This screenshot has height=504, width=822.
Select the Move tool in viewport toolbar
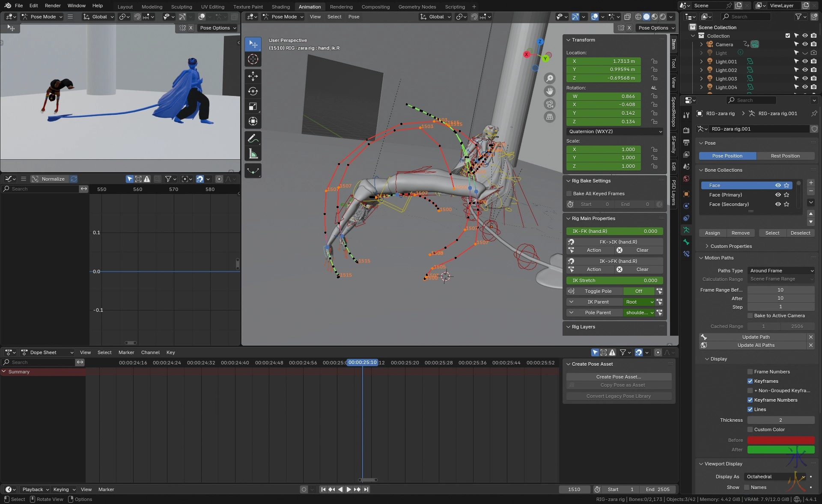[253, 76]
